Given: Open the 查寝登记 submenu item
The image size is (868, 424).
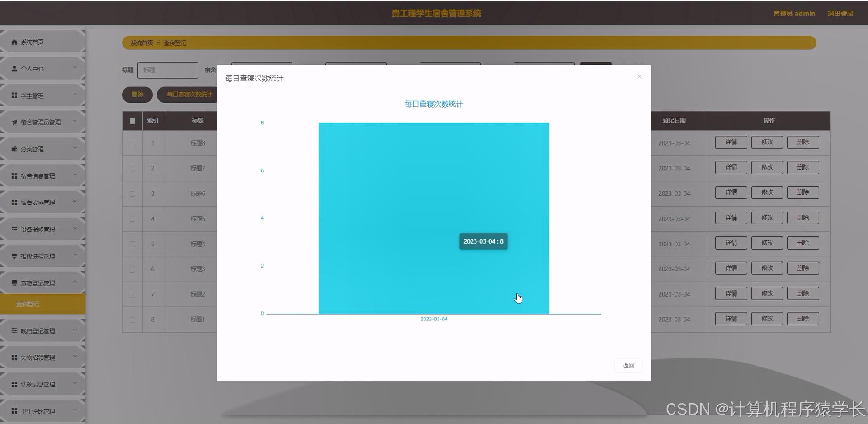Looking at the screenshot, I should click(x=42, y=304).
